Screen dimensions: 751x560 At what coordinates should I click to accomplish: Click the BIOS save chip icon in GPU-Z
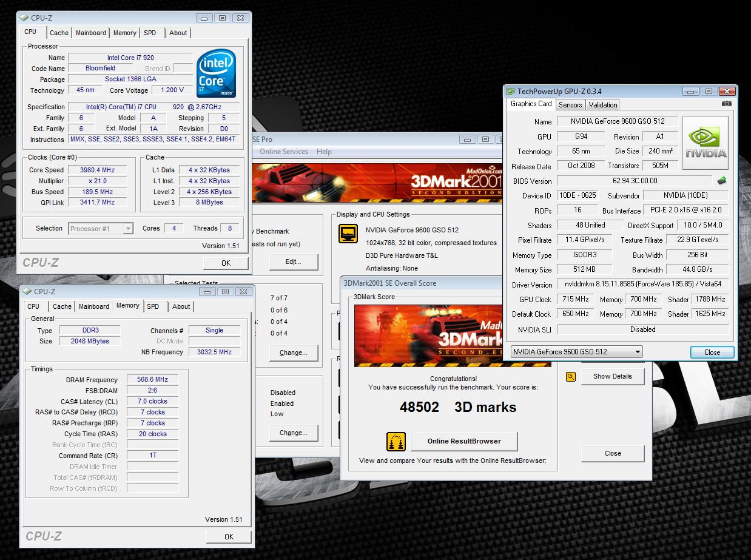point(722,181)
